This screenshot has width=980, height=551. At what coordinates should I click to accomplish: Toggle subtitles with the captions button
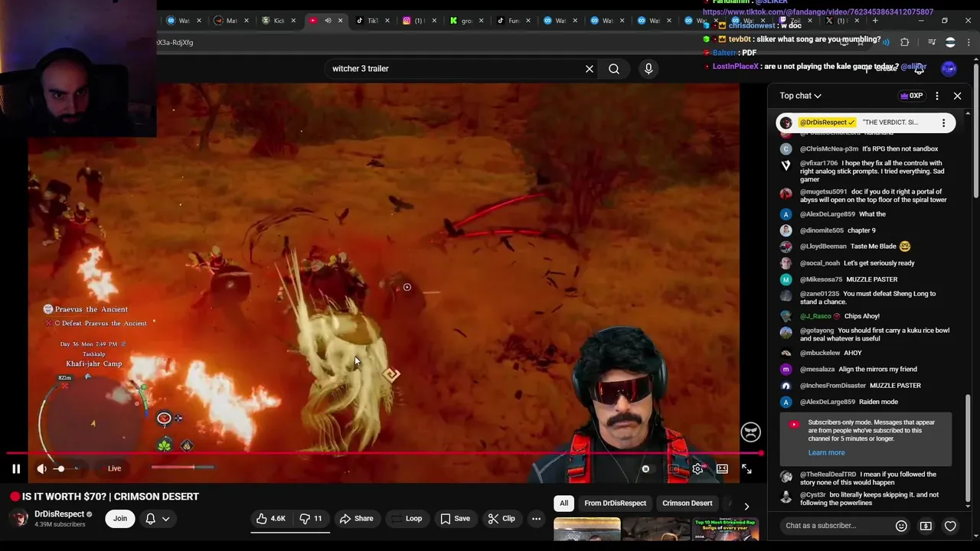tap(673, 468)
